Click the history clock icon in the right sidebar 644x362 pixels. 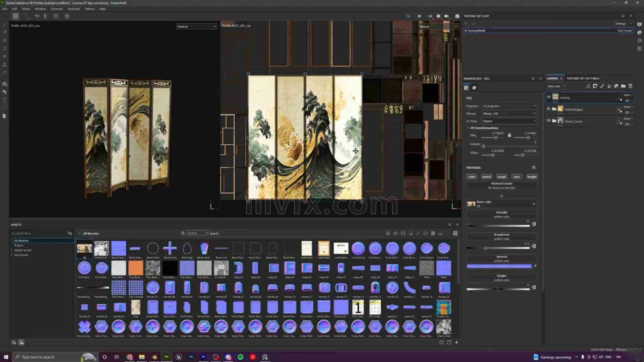[640, 41]
